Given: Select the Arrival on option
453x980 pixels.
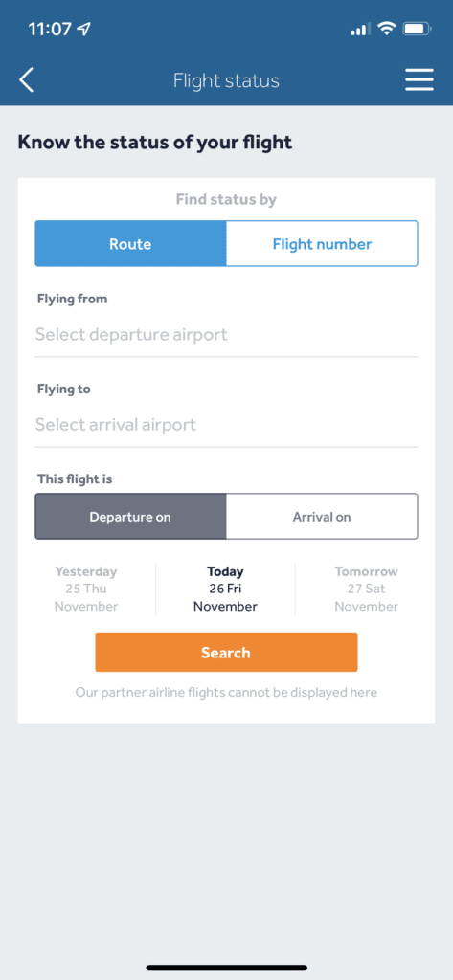Looking at the screenshot, I should pos(322,517).
